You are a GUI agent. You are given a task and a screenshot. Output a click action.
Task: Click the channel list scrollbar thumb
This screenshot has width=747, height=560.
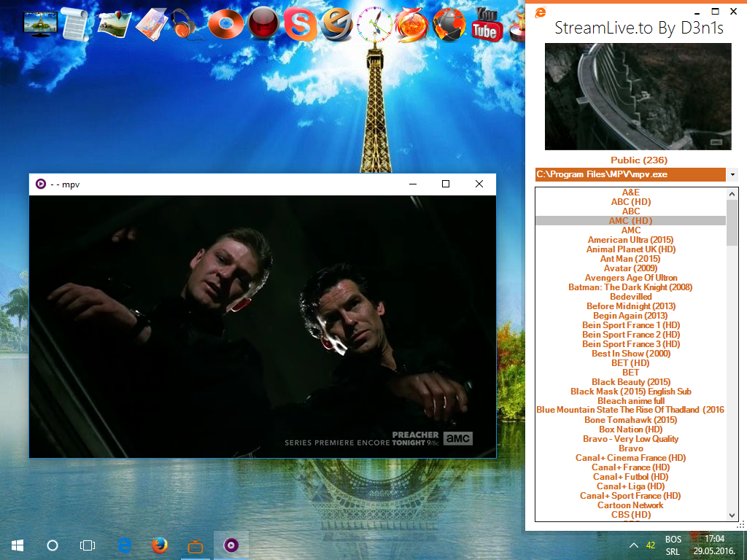pyautogui.click(x=732, y=222)
